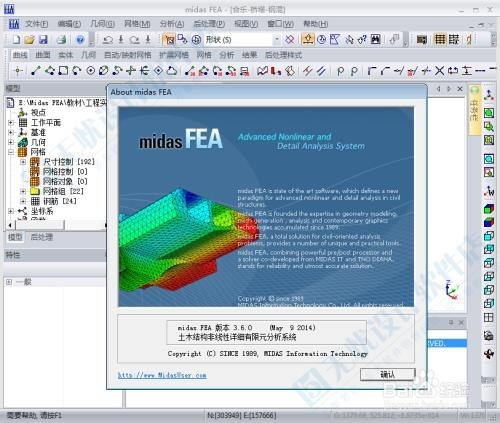Switch to the 曲面 toolbar tab
The width and height of the screenshot is (500, 423).
click(43, 55)
